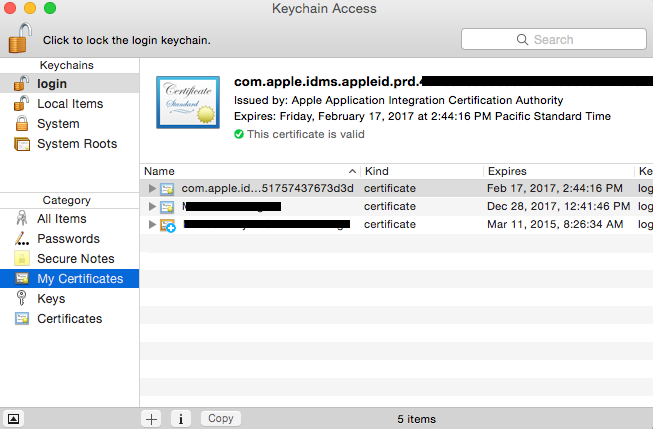Click the green valid-certificate checkmark icon
Screen dimensions: 653x429
click(239, 134)
